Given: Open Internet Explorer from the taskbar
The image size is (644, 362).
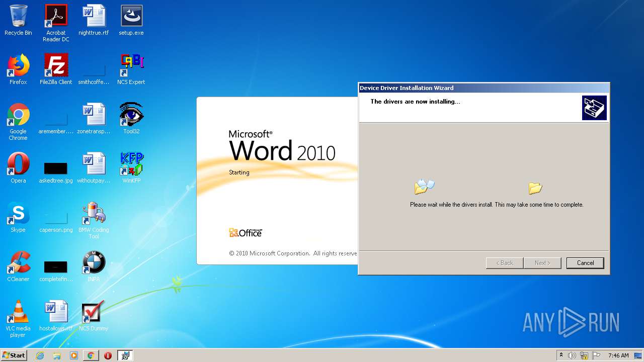Looking at the screenshot, I should 40,355.
